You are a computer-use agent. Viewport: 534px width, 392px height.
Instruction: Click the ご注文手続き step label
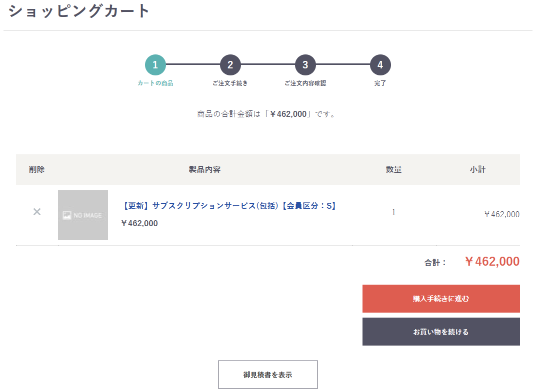click(230, 83)
